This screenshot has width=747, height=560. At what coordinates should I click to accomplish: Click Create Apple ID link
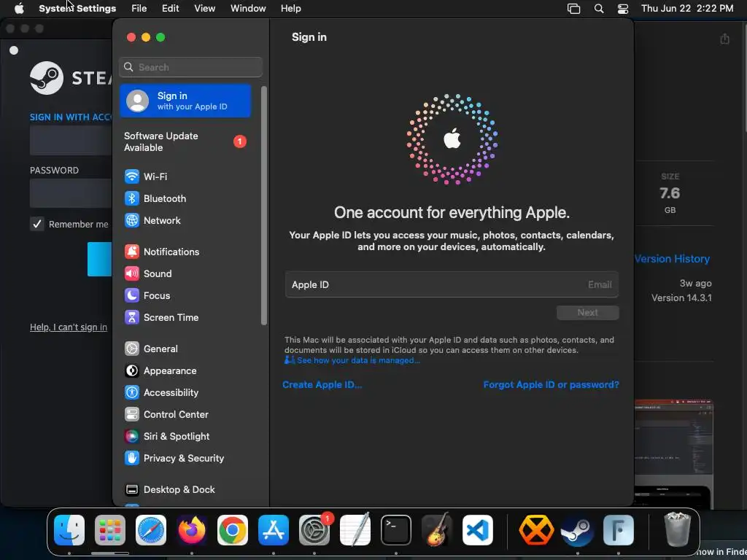click(322, 384)
